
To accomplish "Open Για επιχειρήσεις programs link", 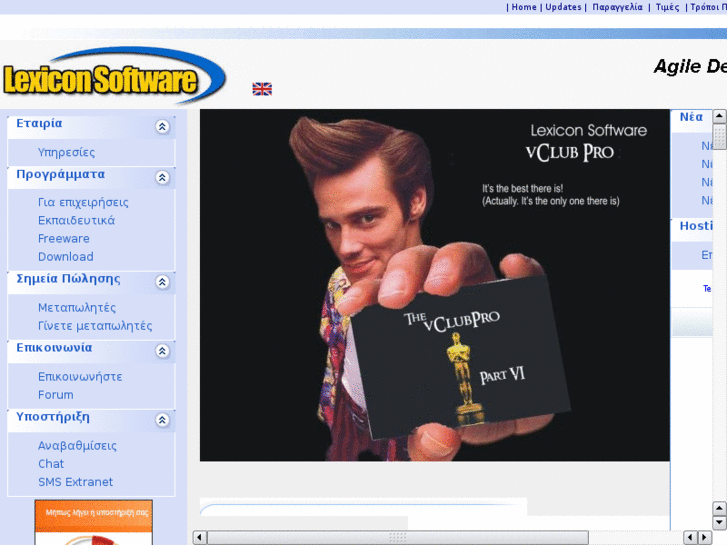I will click(83, 202).
